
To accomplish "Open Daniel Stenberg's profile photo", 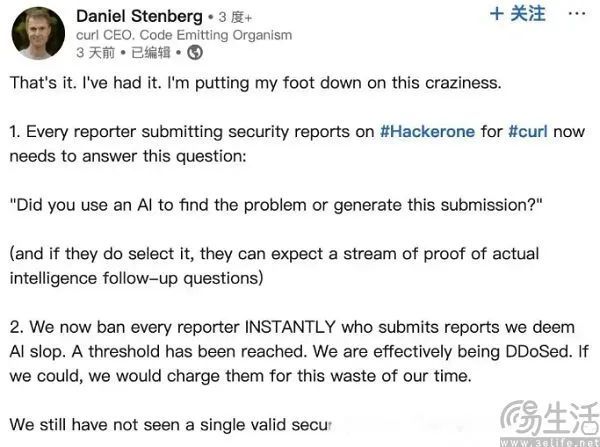I will point(38,33).
